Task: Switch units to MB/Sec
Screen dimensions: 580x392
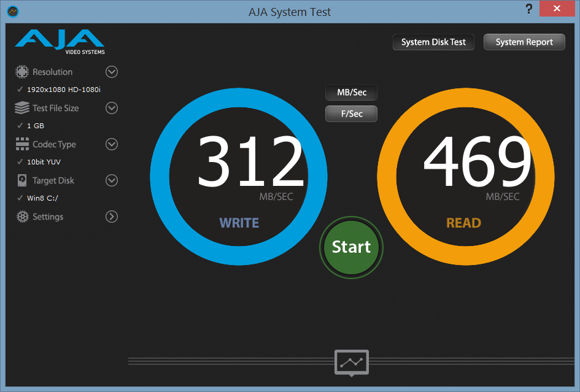Action: [x=352, y=93]
